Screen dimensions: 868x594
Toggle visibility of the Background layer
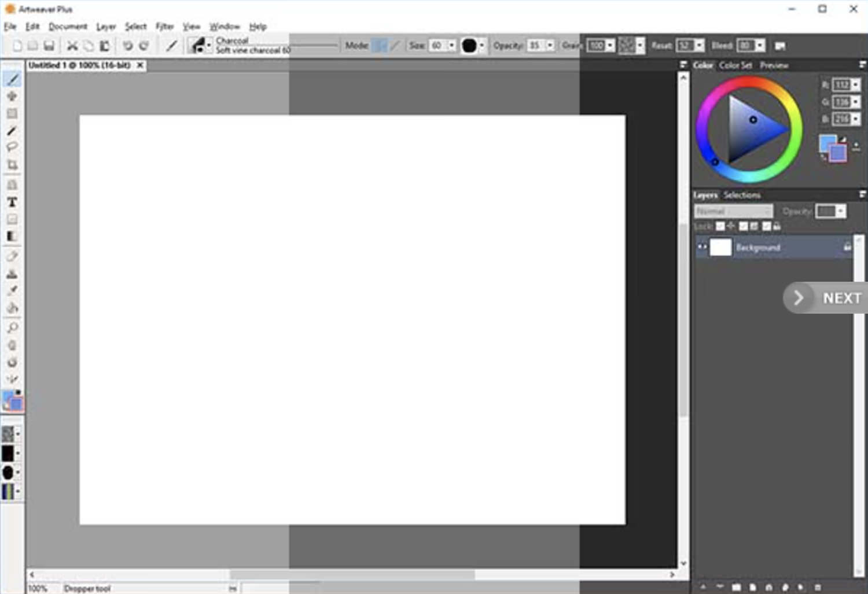tap(702, 247)
